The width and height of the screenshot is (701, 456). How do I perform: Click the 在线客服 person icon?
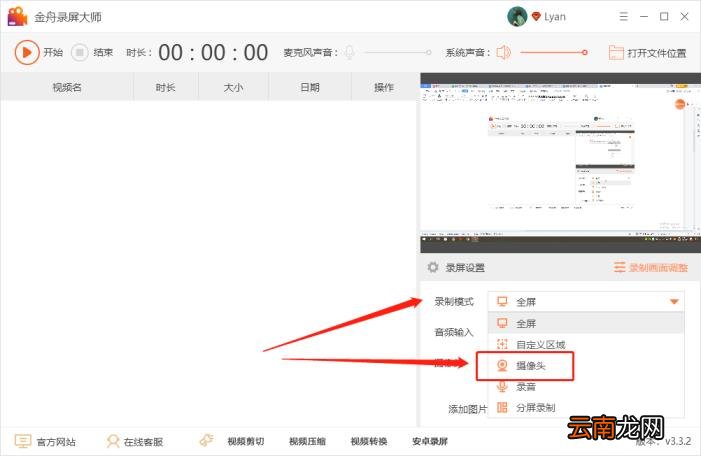point(113,441)
